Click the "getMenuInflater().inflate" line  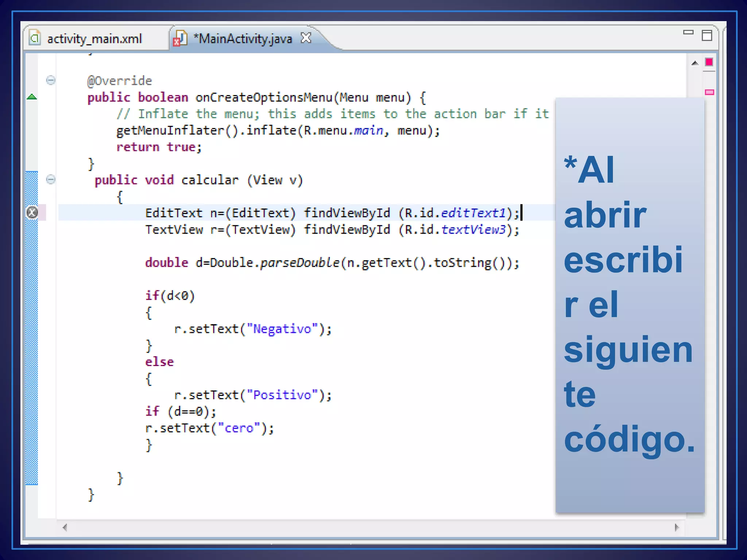pos(278,131)
